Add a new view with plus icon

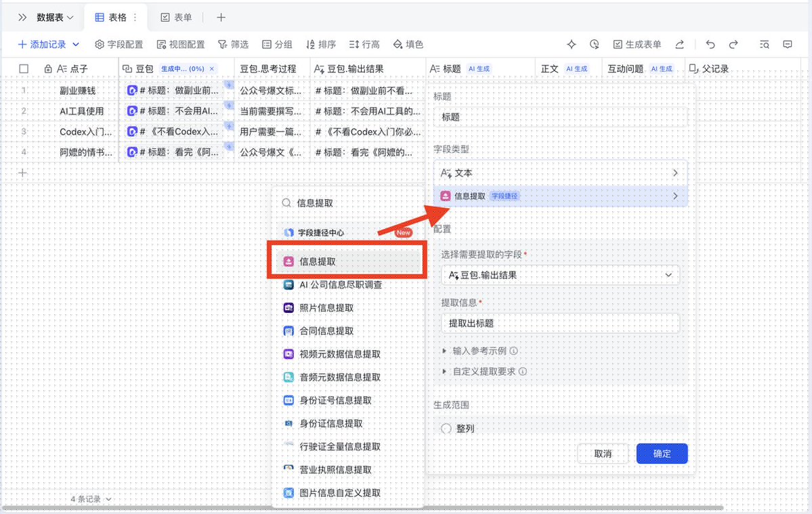(x=221, y=18)
